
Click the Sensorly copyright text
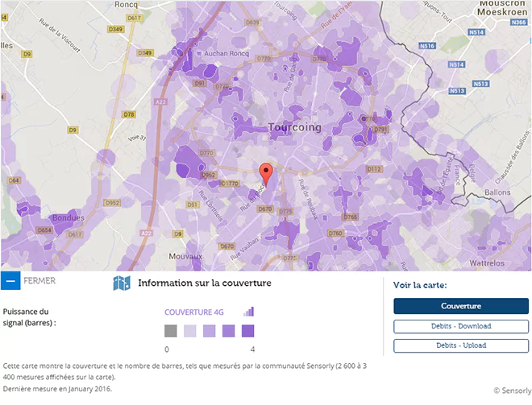coord(513,391)
